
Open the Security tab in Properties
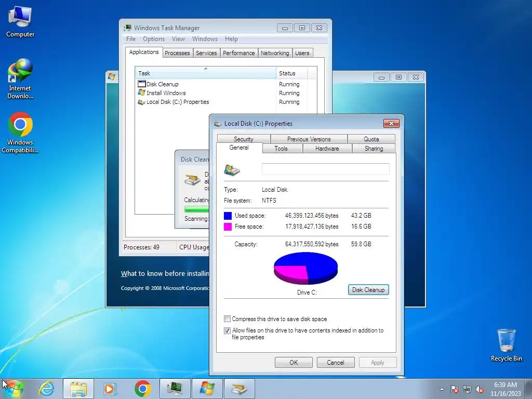click(244, 139)
